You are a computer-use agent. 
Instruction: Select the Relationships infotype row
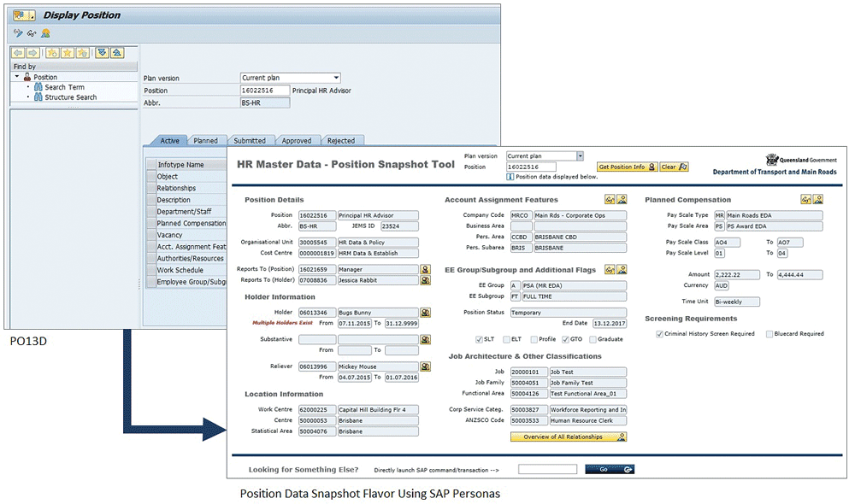pyautogui.click(x=187, y=188)
